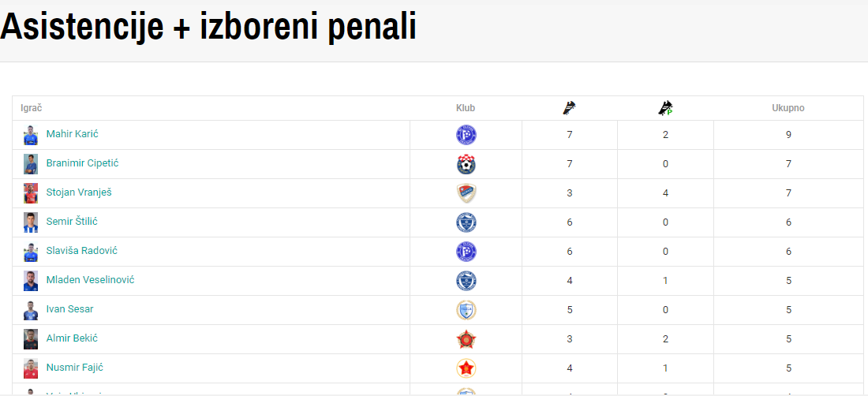Open Mladen Veselinović's club crest

click(x=466, y=280)
